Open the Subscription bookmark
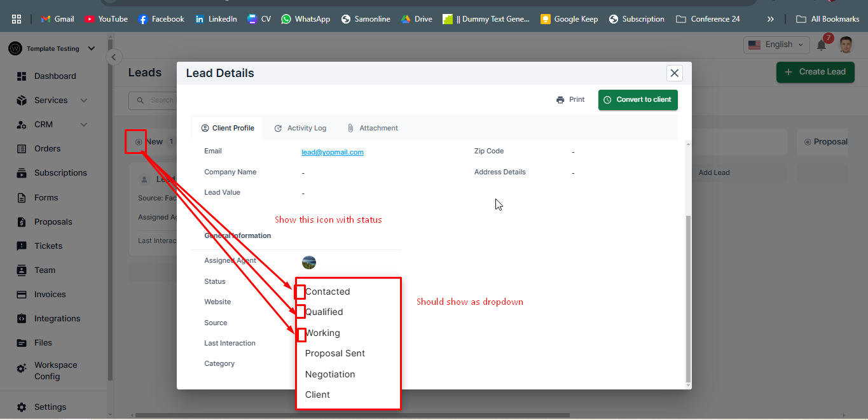Viewport: 868px width, 420px height. (x=637, y=19)
